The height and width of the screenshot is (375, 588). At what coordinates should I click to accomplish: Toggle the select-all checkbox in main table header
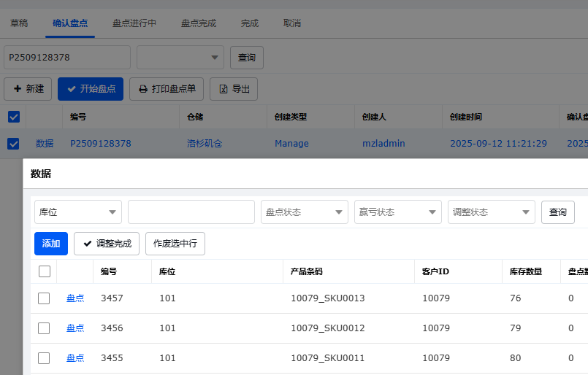click(13, 117)
